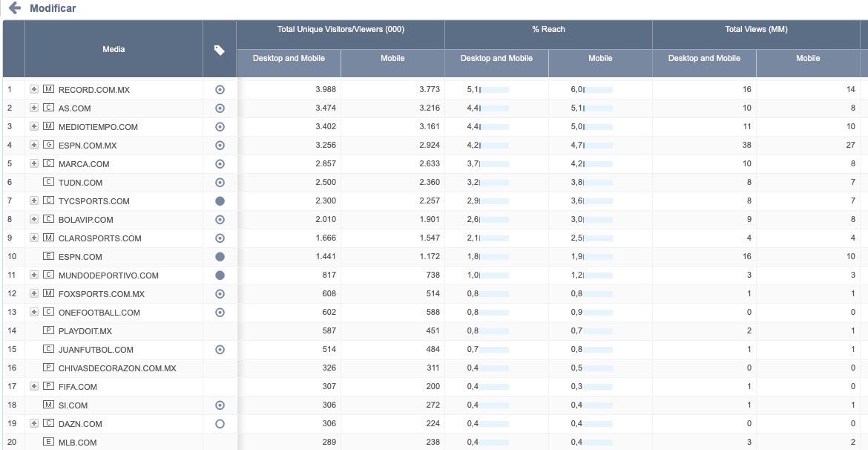Viewport: 868px width, 450px height.
Task: Toggle the tagging circle for RECORD.COM.MX
Action: [220, 90]
